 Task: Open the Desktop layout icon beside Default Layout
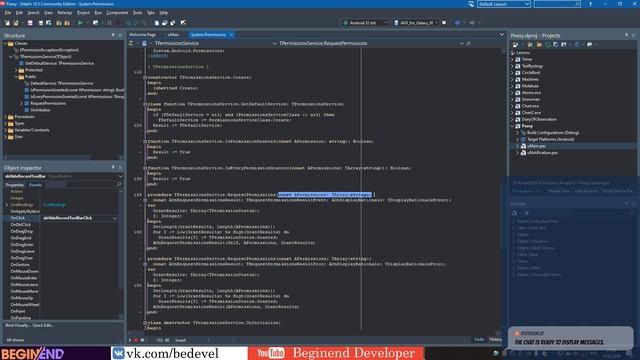point(471,4)
